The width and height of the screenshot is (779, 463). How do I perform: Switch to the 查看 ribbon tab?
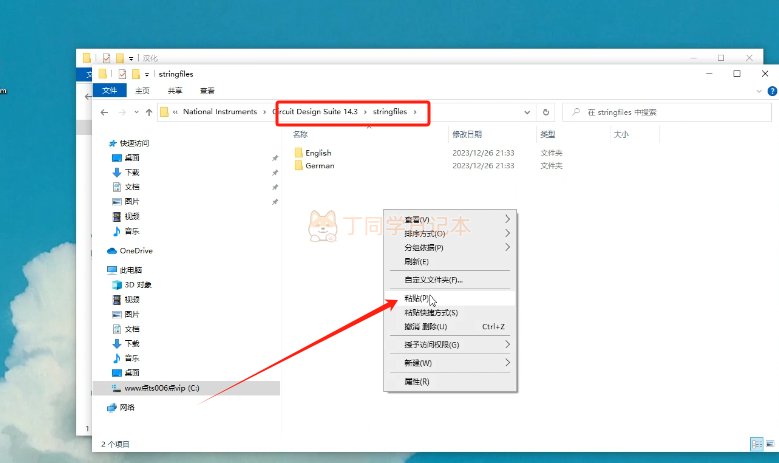[207, 90]
